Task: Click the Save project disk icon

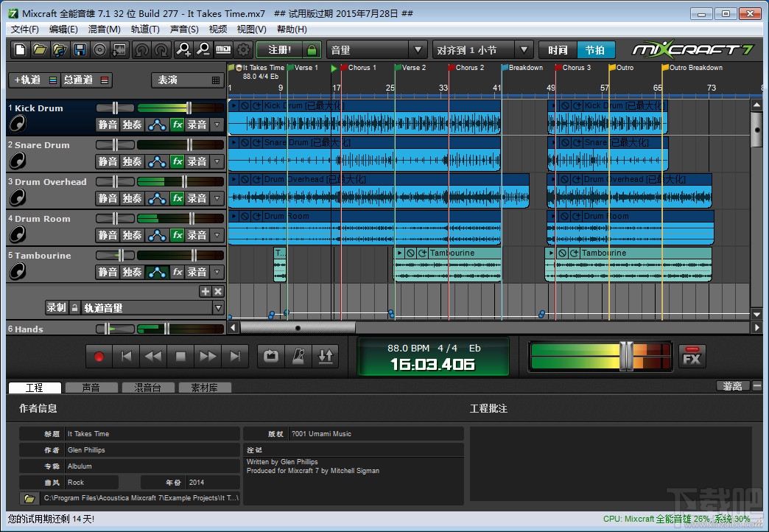Action: [x=80, y=50]
